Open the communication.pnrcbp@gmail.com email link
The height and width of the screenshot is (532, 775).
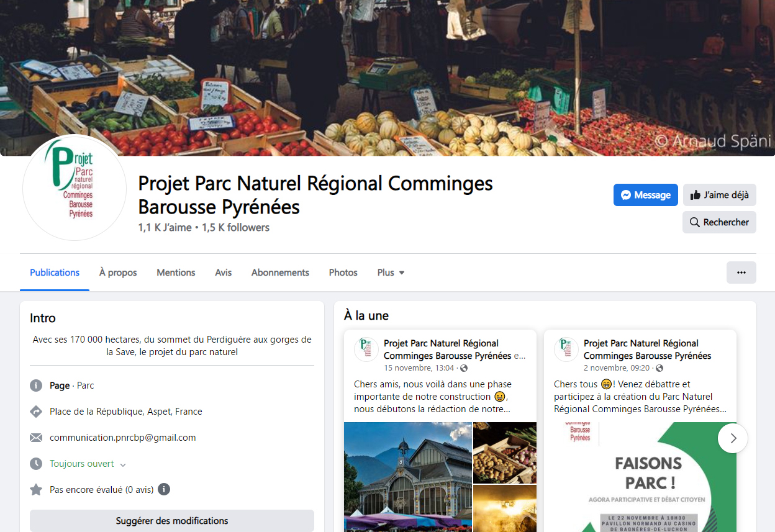tap(123, 438)
